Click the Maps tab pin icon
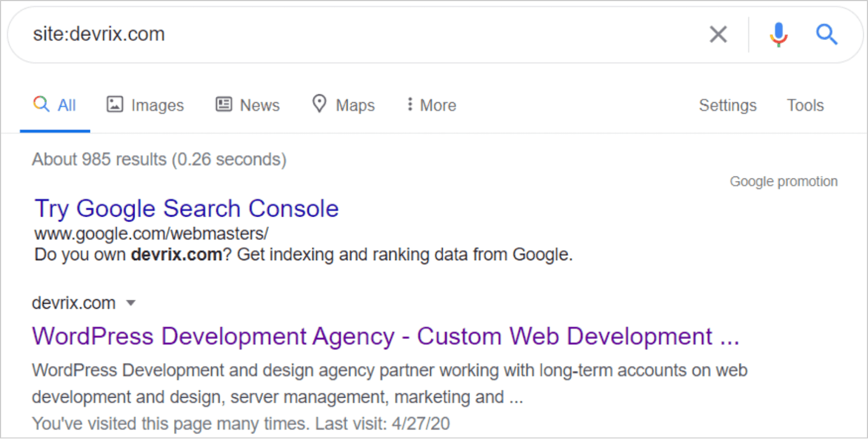This screenshot has height=439, width=868. tap(320, 104)
